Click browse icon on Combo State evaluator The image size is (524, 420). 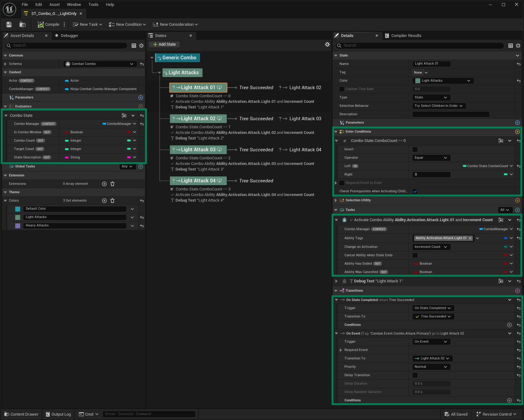click(124, 116)
